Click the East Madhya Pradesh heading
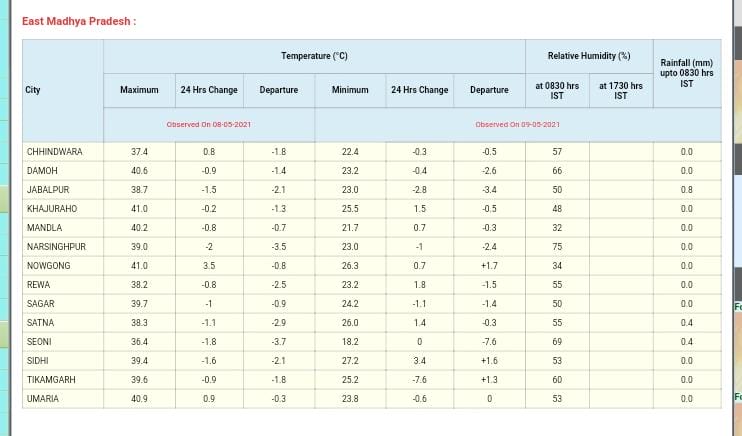Screen dimensions: 742x436 [79, 21]
